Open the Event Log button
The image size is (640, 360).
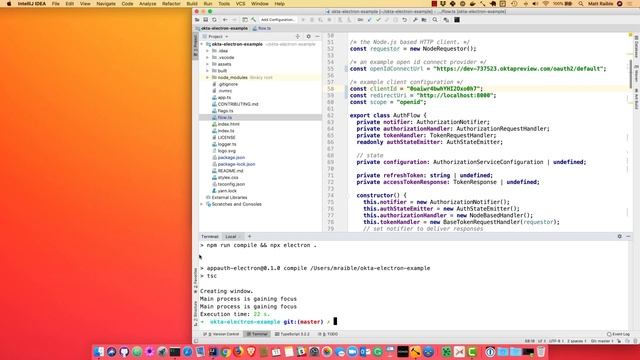[618, 334]
